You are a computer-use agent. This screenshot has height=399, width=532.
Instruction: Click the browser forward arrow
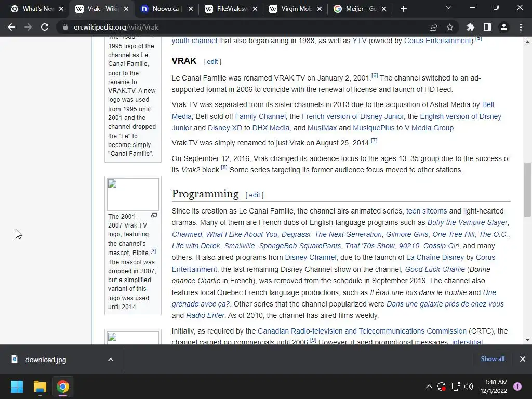[x=28, y=27]
